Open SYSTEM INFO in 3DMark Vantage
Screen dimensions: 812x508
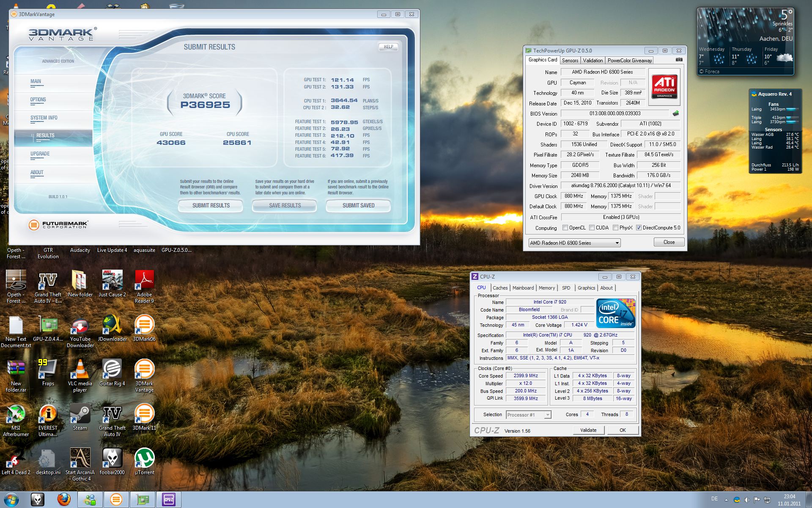(53, 119)
